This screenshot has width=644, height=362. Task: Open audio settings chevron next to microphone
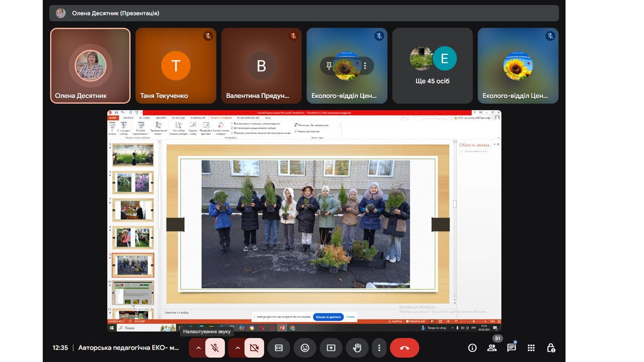pyautogui.click(x=198, y=347)
